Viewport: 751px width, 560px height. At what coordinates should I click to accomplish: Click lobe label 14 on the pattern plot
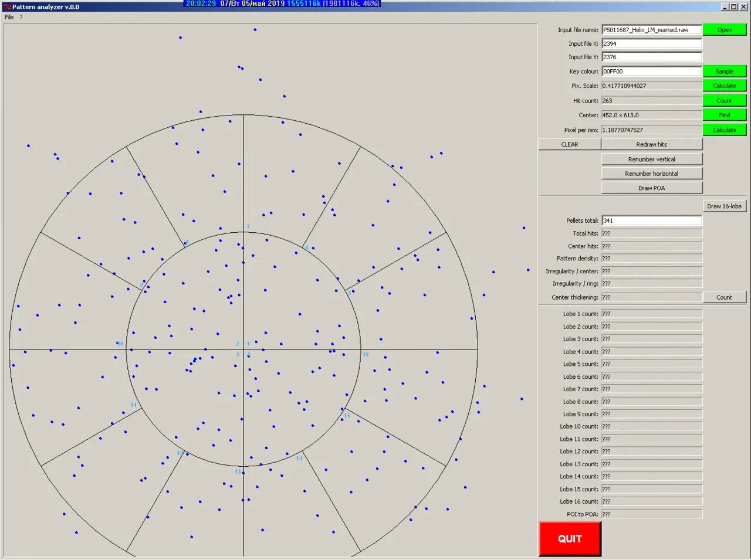pyautogui.click(x=299, y=459)
